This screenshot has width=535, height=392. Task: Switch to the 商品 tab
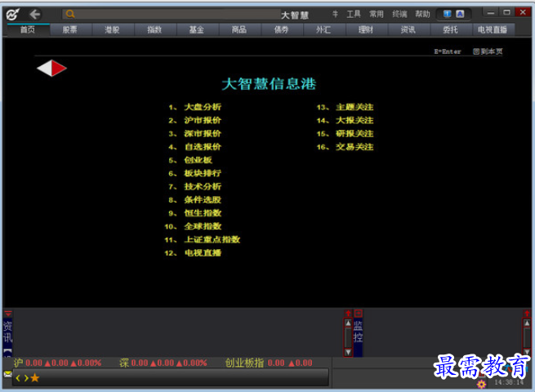pyautogui.click(x=239, y=30)
